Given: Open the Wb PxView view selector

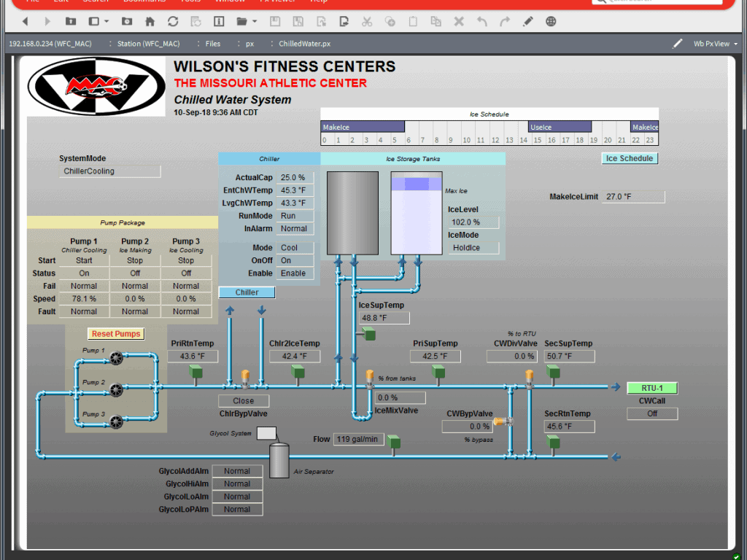Looking at the screenshot, I should point(716,43).
